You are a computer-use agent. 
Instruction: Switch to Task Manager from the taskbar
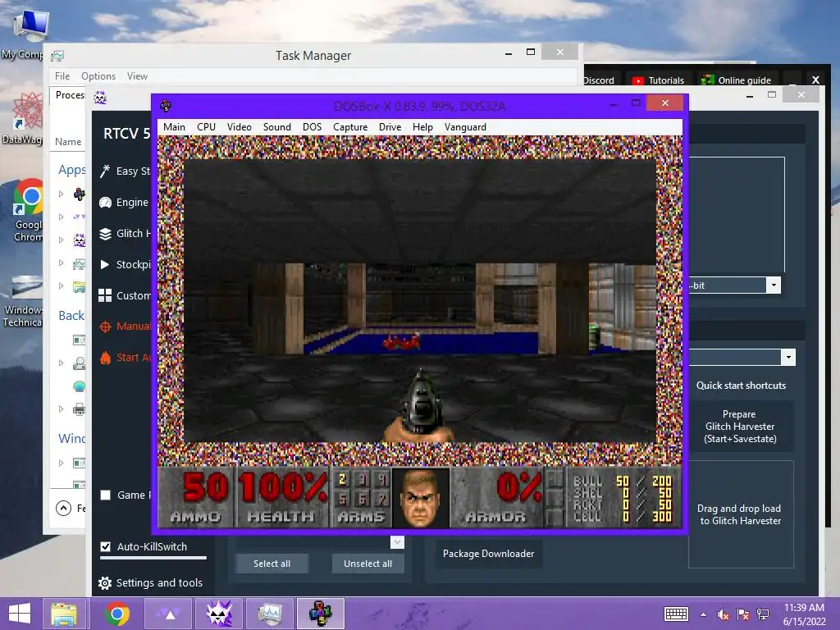(269, 614)
